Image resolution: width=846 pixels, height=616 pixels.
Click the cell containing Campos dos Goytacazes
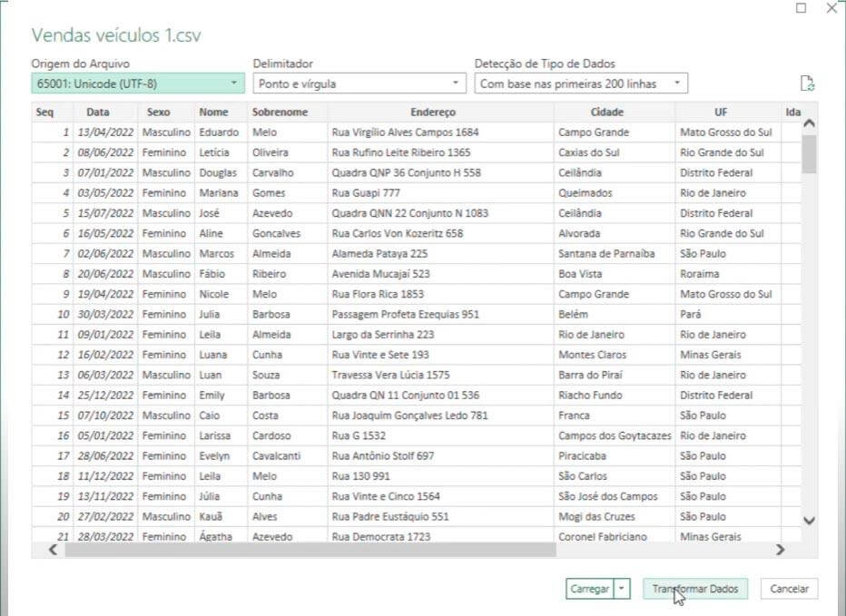tap(615, 435)
